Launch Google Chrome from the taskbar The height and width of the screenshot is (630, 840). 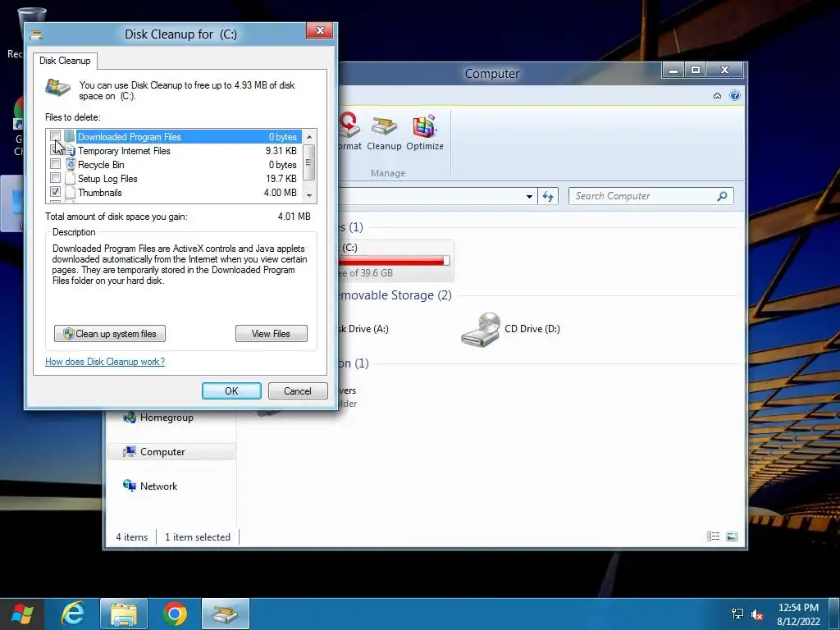click(175, 614)
